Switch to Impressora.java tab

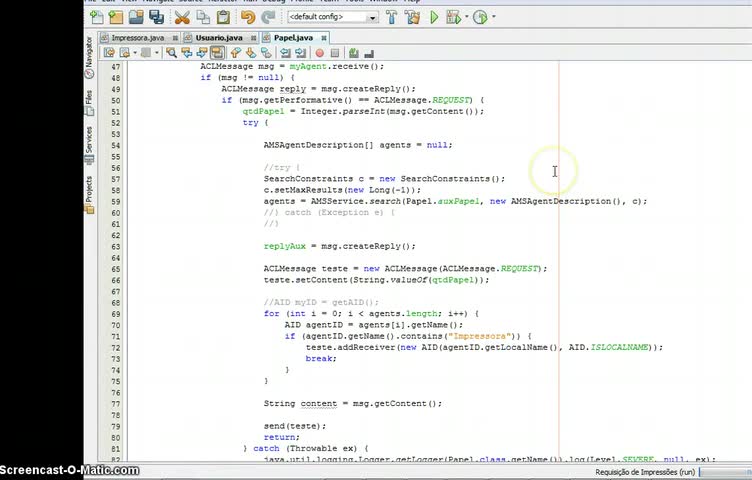(138, 37)
